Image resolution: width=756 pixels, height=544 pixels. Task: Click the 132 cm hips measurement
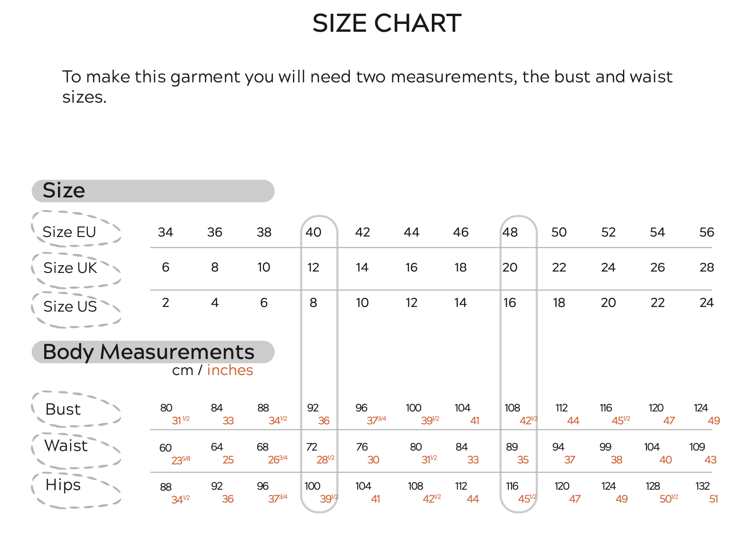(x=702, y=486)
